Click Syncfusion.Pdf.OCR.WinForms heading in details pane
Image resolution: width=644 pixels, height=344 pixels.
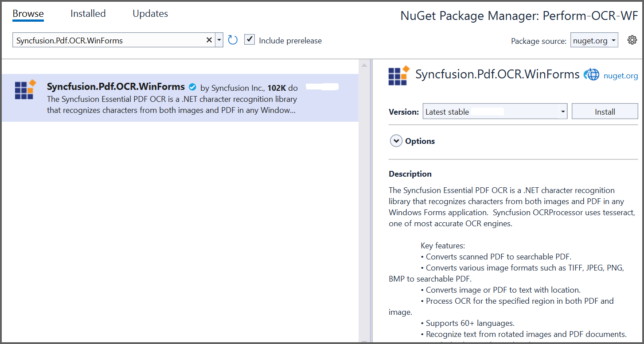(x=497, y=74)
